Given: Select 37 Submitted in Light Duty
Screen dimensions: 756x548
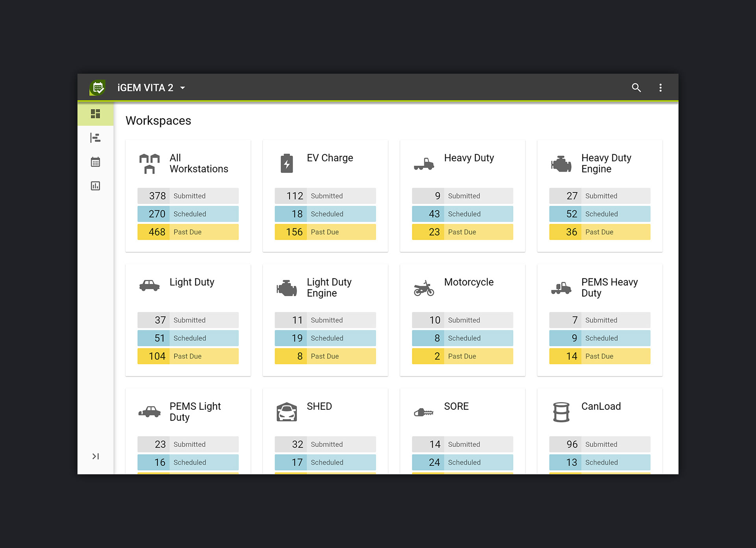Looking at the screenshot, I should [188, 320].
